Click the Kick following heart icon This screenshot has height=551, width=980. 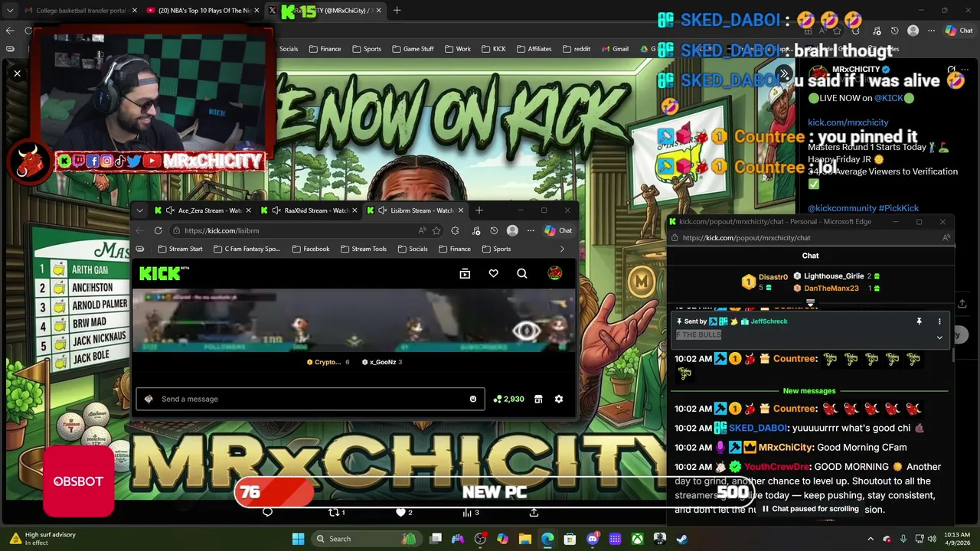point(494,273)
